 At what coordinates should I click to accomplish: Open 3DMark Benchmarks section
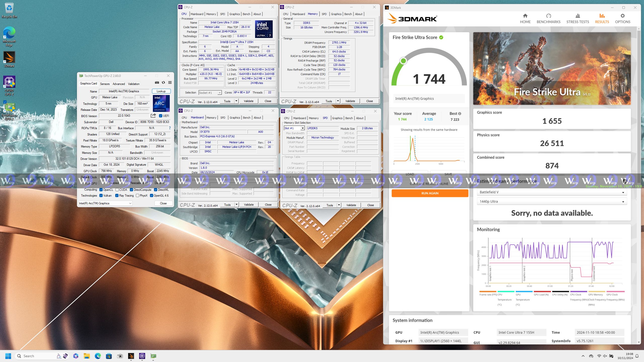(x=548, y=19)
